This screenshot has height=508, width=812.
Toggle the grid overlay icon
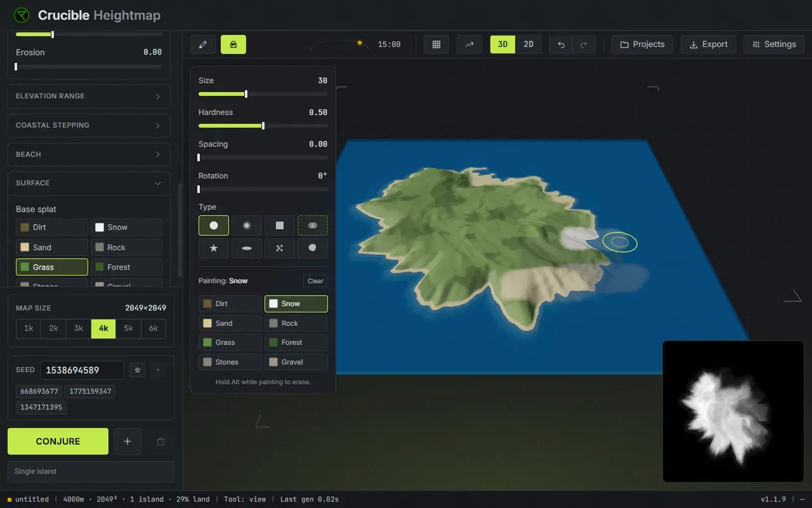(436, 44)
